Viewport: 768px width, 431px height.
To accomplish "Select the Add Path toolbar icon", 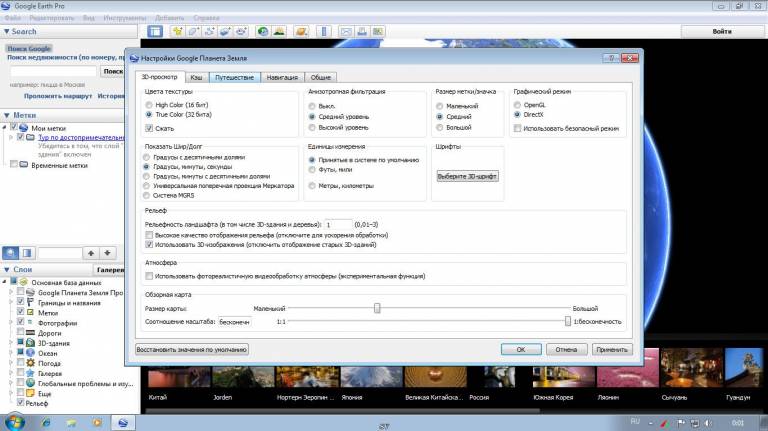I will (x=209, y=31).
